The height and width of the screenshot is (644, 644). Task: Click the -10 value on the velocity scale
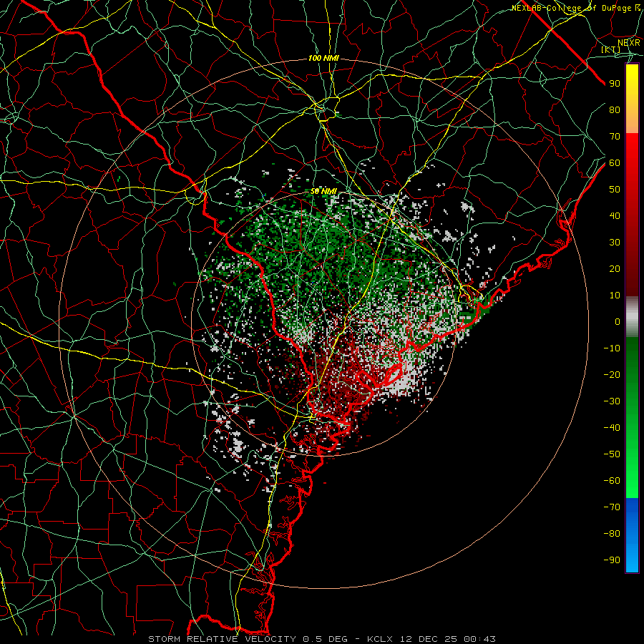click(x=612, y=348)
